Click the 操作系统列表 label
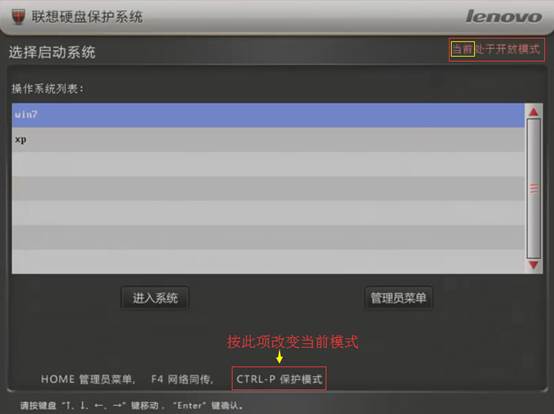This screenshot has width=554, height=414. 48,89
